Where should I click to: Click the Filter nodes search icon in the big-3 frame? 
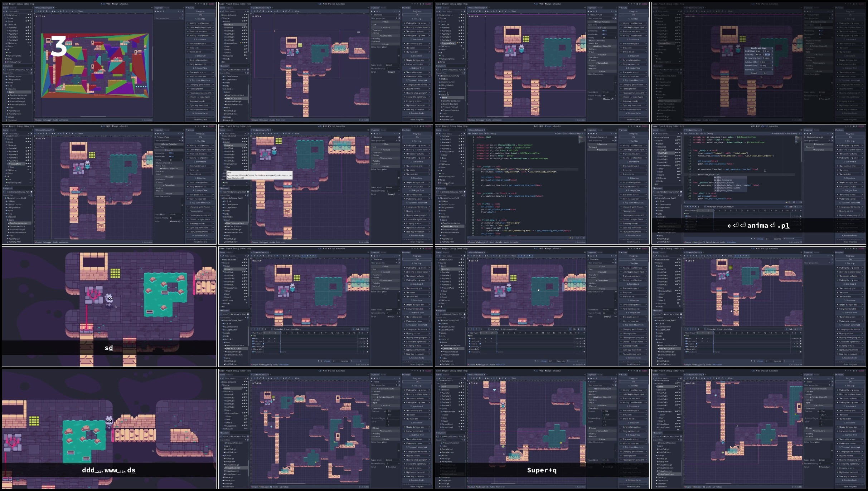tap(31, 11)
